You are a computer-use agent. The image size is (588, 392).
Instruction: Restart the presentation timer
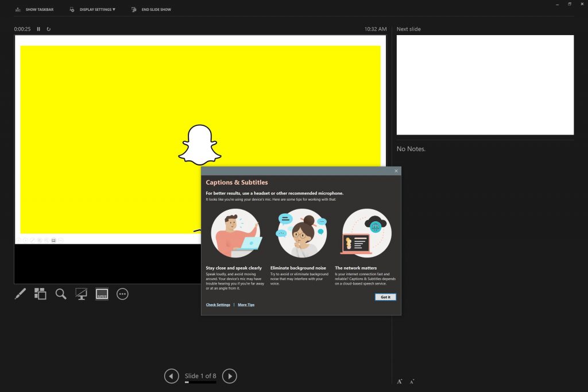click(x=48, y=29)
